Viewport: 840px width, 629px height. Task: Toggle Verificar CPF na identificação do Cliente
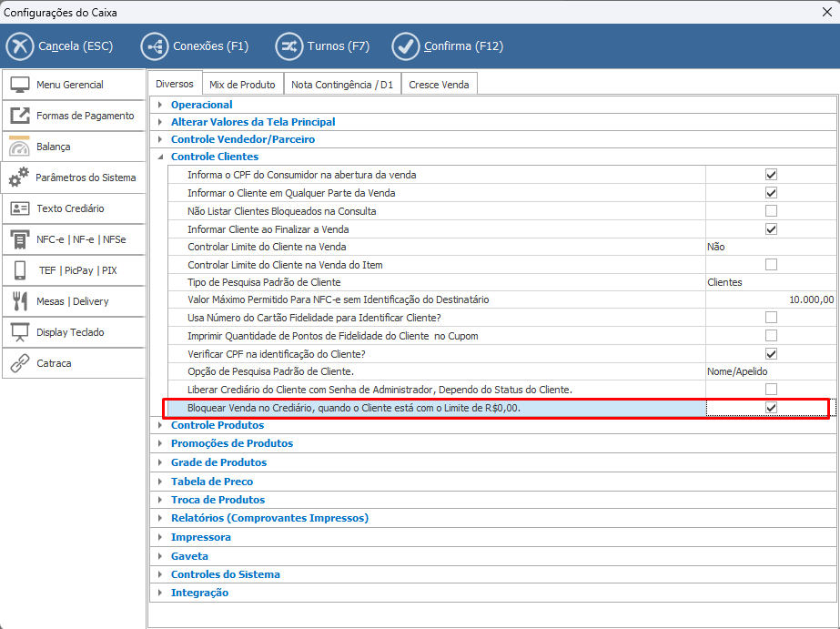(x=771, y=354)
